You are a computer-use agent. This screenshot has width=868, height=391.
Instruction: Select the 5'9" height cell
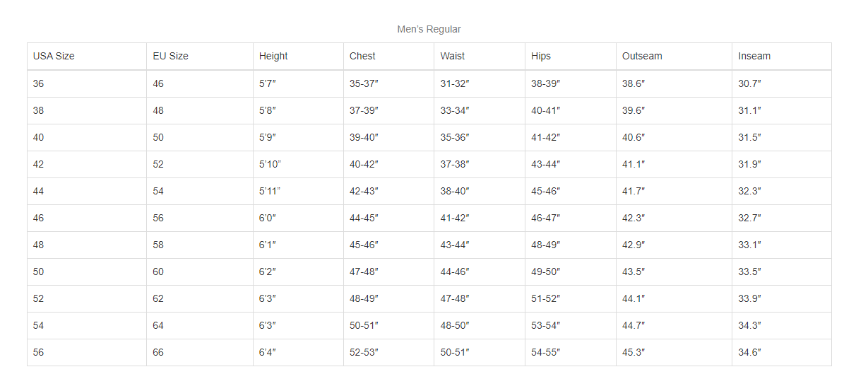point(268,137)
